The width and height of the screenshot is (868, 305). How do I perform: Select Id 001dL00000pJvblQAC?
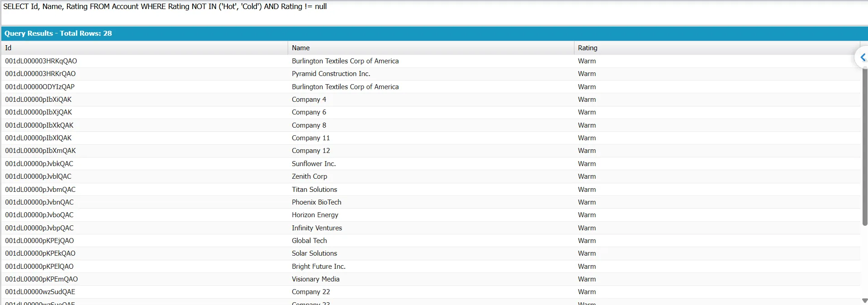38,176
